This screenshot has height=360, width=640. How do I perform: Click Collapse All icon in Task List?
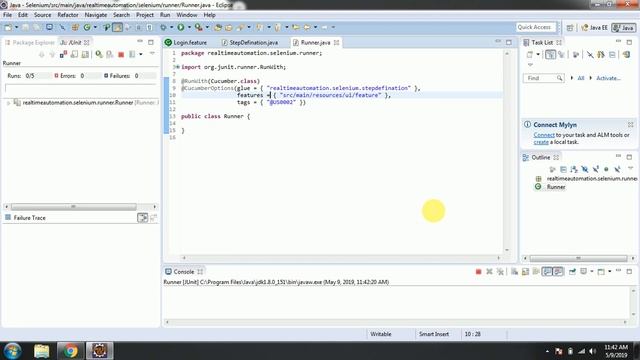612,54
